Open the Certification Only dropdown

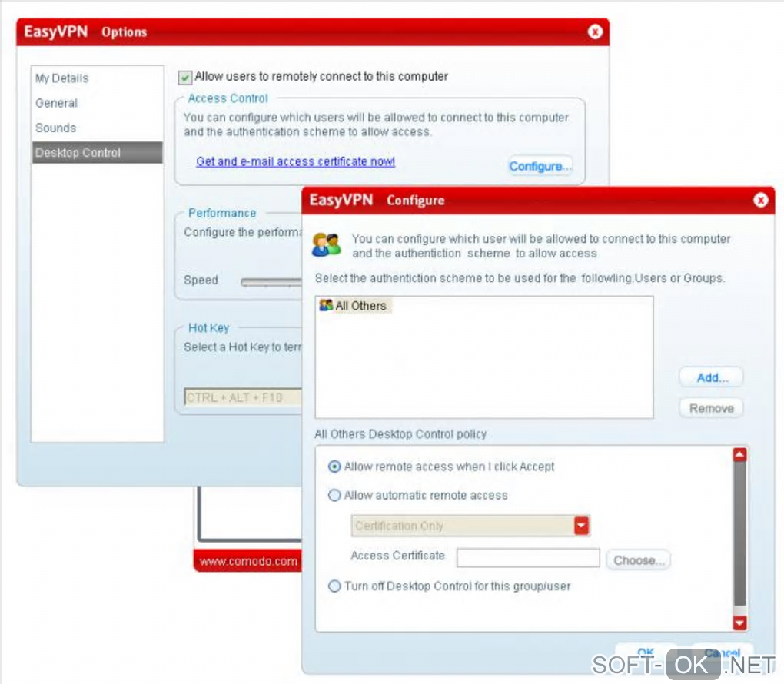tap(581, 526)
